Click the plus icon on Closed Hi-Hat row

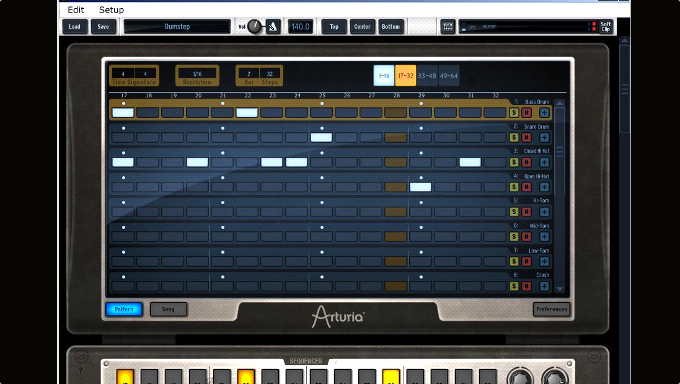point(544,162)
